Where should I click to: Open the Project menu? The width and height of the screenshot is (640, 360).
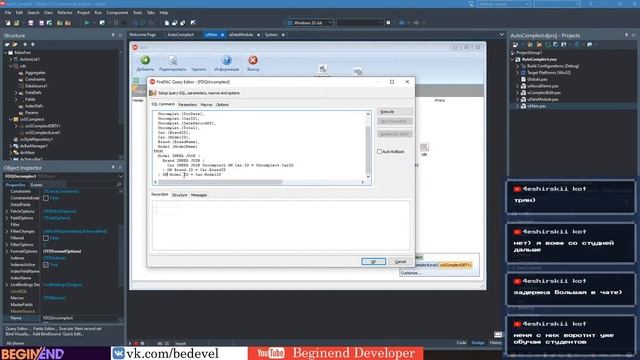point(83,13)
